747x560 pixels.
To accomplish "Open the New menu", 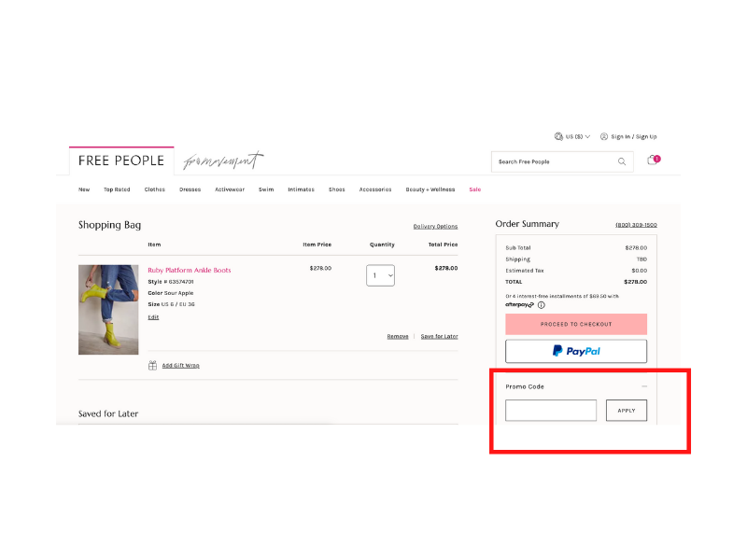I will [x=84, y=189].
